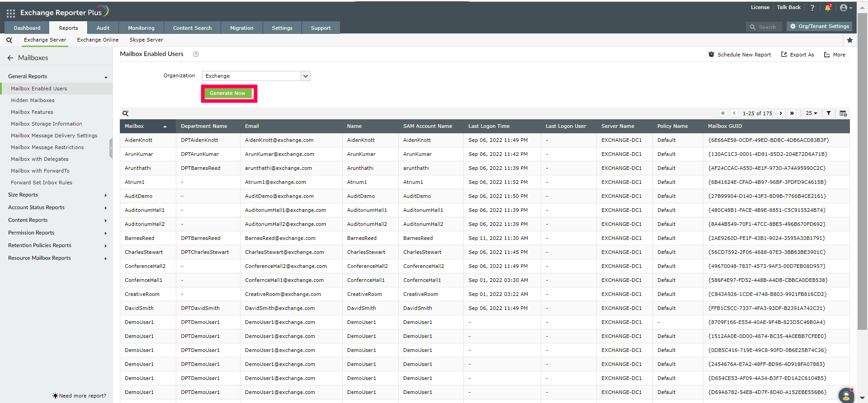This screenshot has height=403, width=868.
Task: Open the License link
Action: 760,7
